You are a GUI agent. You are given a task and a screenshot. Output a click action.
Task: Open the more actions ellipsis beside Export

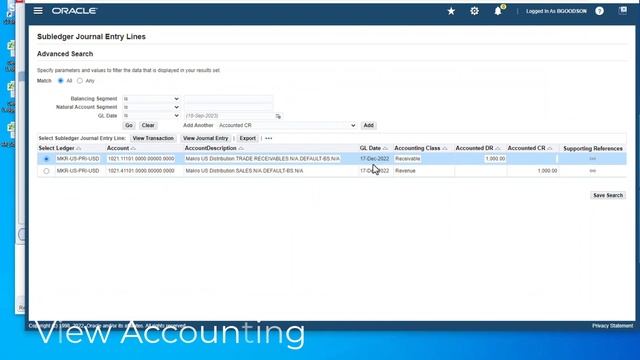[269, 138]
